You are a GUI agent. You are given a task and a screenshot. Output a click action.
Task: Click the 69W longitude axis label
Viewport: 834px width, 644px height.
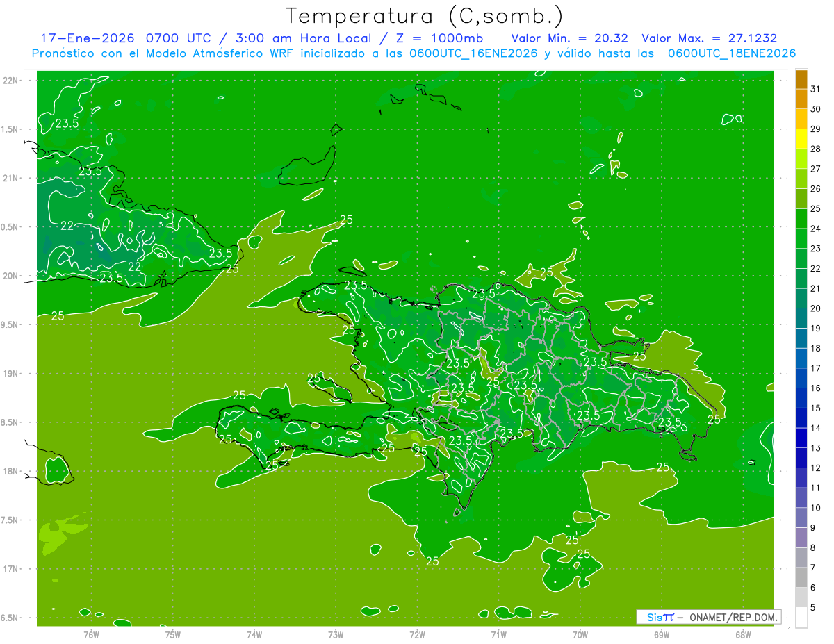pyautogui.click(x=661, y=634)
